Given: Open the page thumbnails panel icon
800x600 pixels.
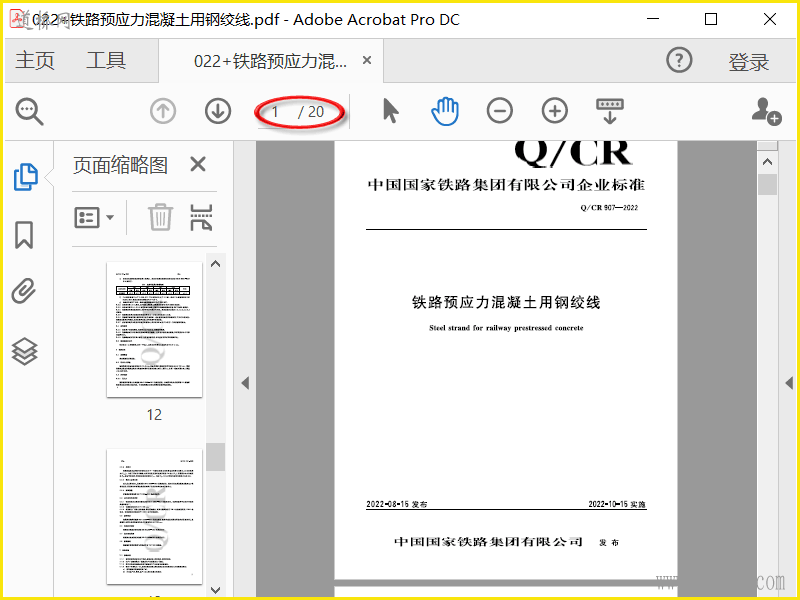Looking at the screenshot, I should (x=26, y=177).
